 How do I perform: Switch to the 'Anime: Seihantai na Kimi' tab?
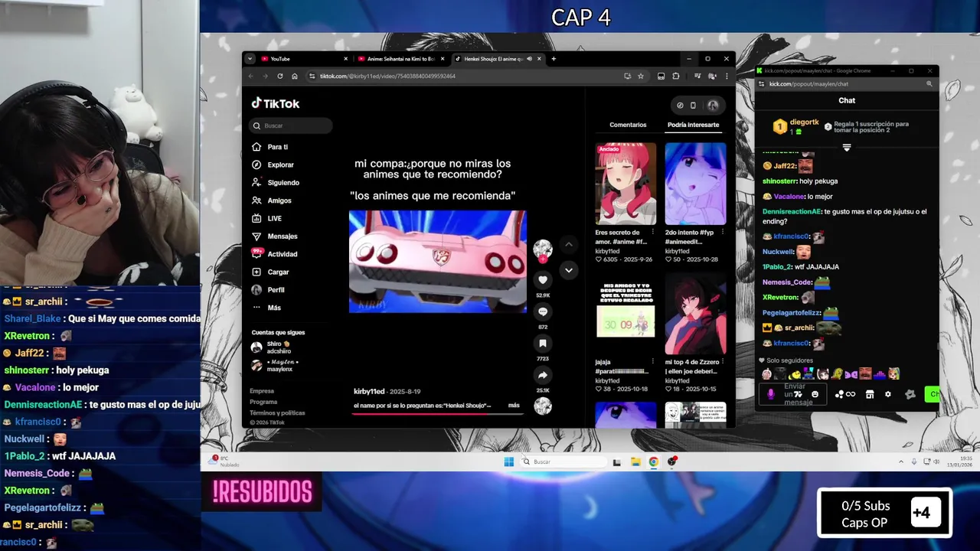click(x=400, y=59)
